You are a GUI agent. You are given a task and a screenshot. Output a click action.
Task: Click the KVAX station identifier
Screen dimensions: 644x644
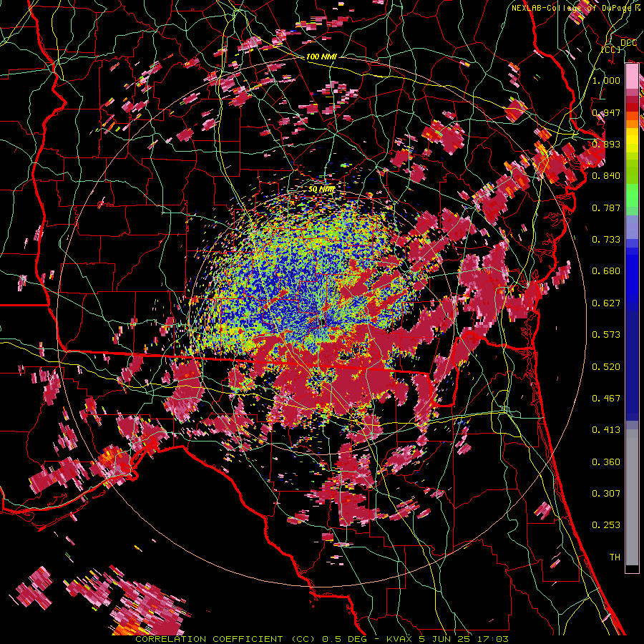[x=398, y=639]
